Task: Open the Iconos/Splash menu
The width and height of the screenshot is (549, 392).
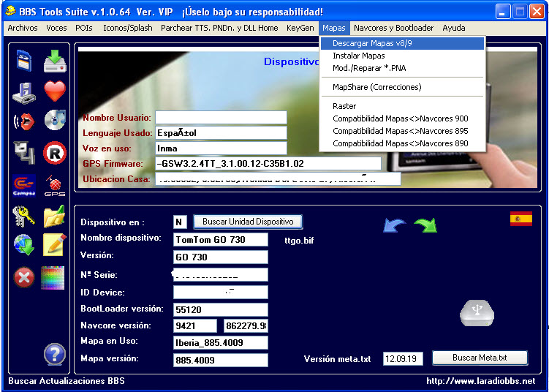Action: [128, 28]
